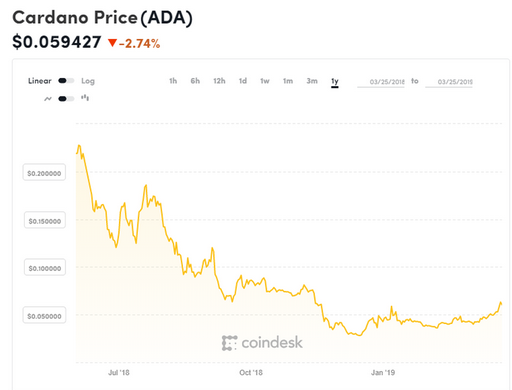Viewport: 512px width, 390px height.
Task: Click the coindesk watermark logo
Action: click(x=262, y=343)
